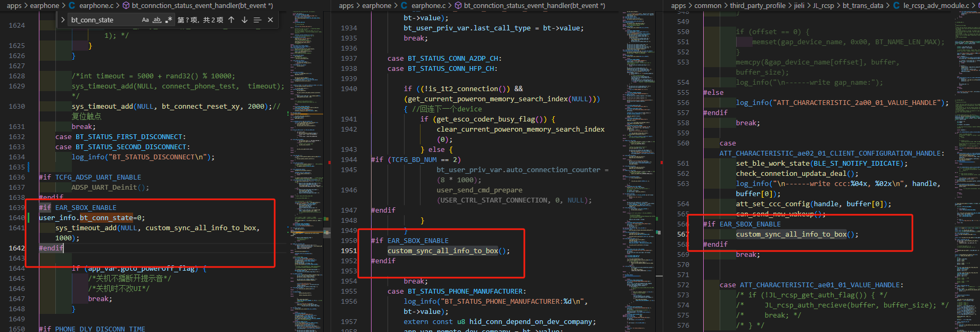
Task: Select line number 567 in right editor
Action: coord(683,234)
